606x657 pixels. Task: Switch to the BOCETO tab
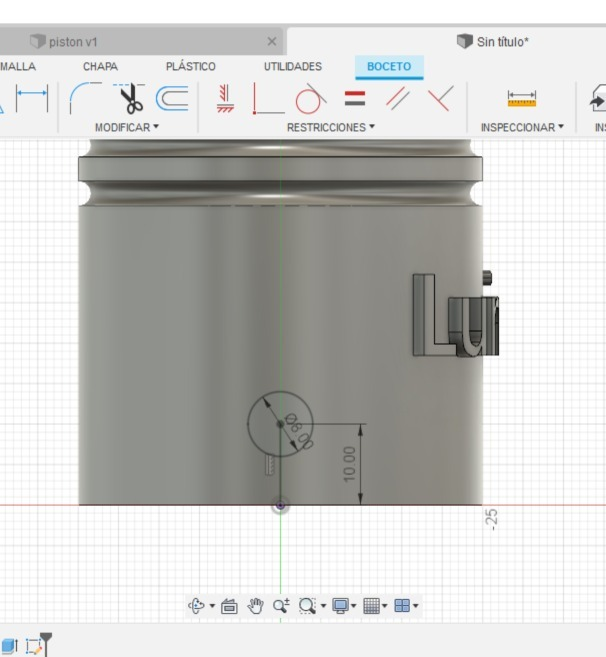[389, 66]
